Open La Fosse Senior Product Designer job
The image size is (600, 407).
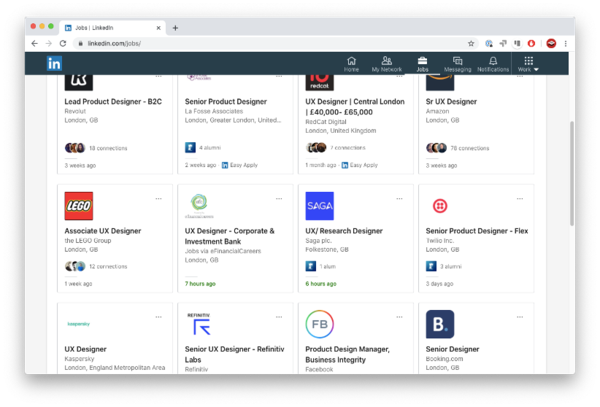click(226, 102)
